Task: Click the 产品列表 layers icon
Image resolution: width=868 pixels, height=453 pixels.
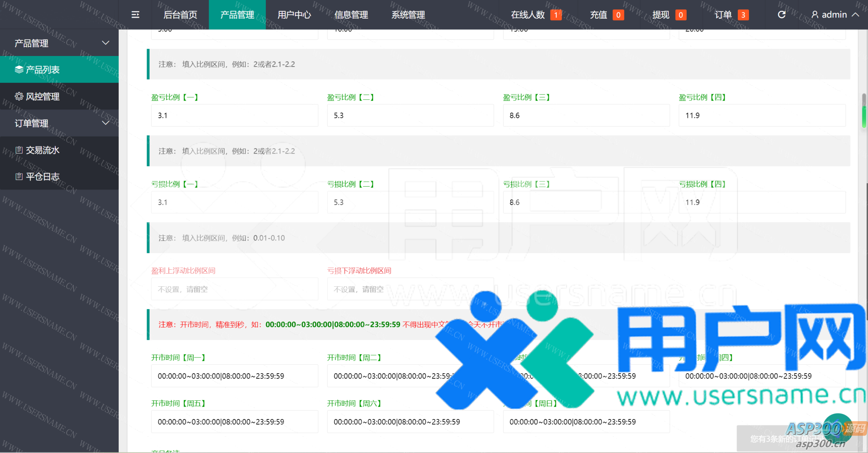Action: (19, 70)
